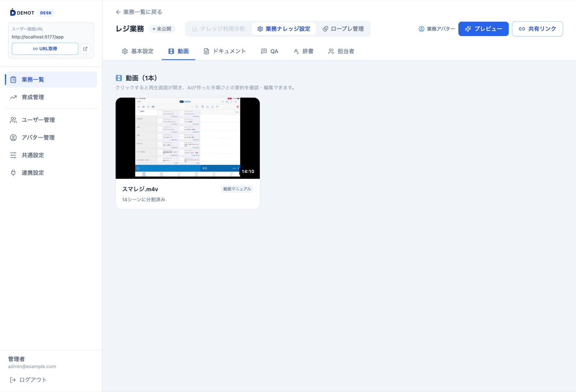Screen dimensions: 576x392
Task: Click the dictionary icon on the 辞書 tab
Action: 296,51
